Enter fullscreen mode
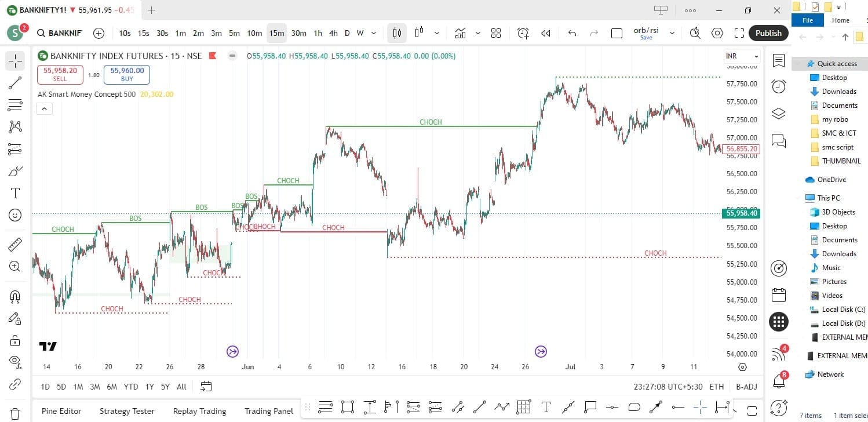The width and height of the screenshot is (868, 422). 739,33
